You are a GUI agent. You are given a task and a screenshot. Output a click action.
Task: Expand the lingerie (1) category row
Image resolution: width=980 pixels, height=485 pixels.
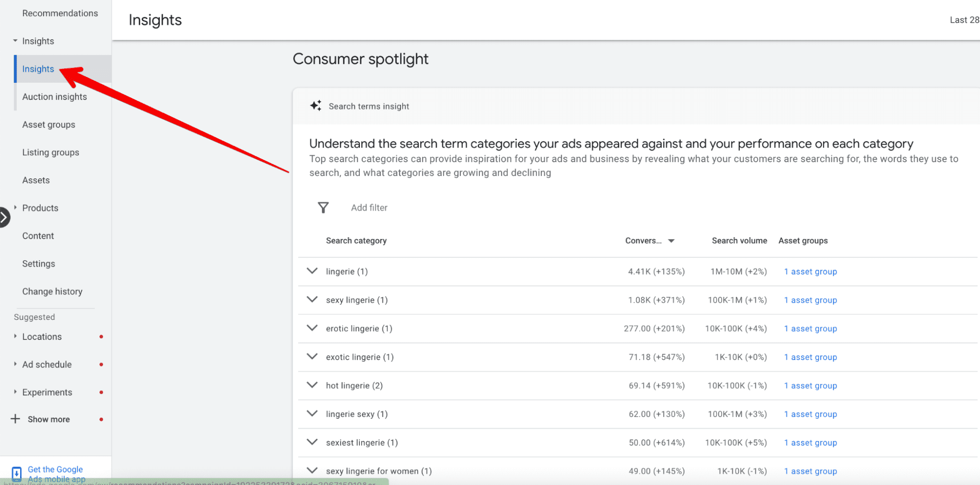(x=312, y=271)
